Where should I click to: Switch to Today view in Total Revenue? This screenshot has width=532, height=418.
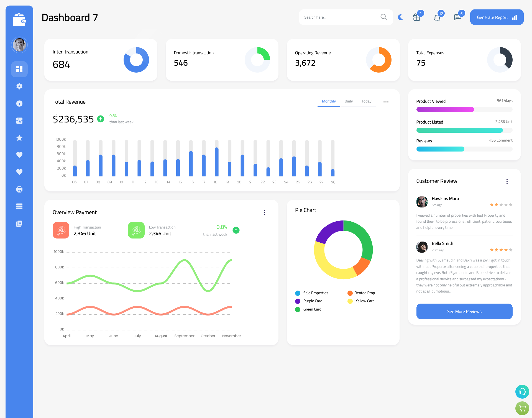pos(366,101)
